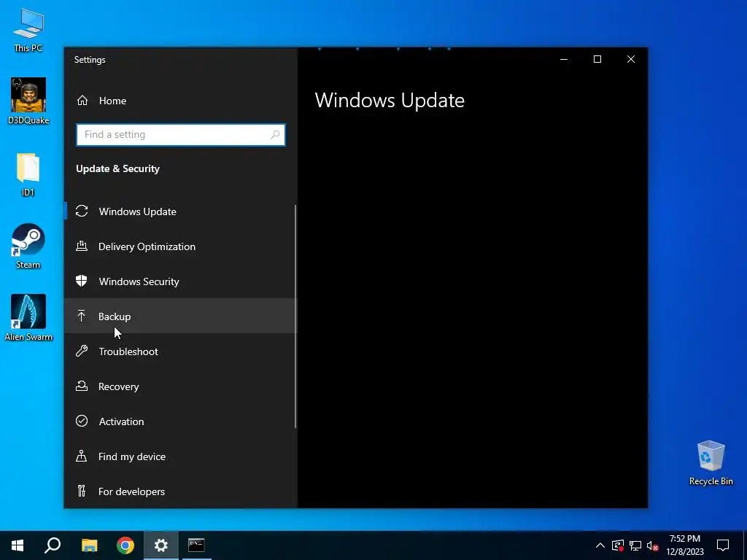This screenshot has width=747, height=560.
Task: Click the Settings gear taskbar button
Action: point(161,545)
